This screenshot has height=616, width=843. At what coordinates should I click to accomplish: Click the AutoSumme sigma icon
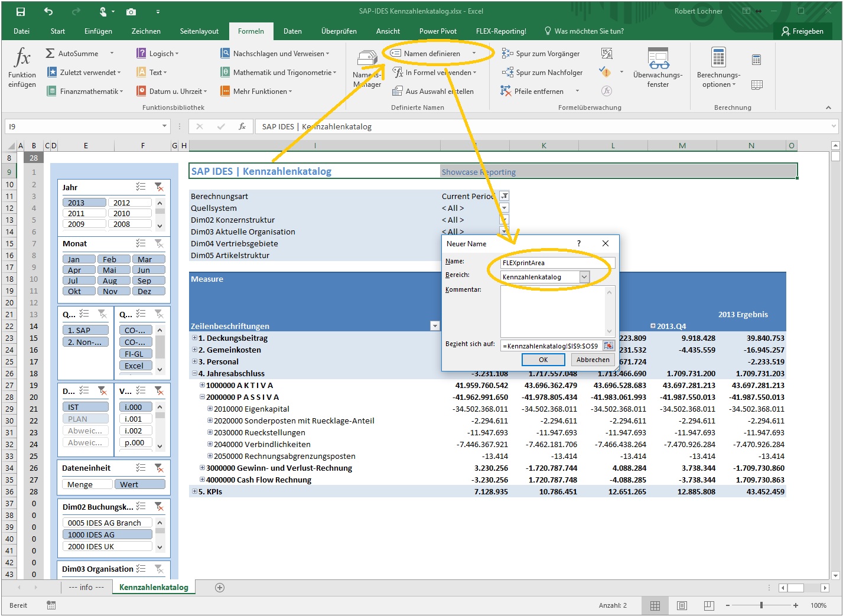(50, 53)
